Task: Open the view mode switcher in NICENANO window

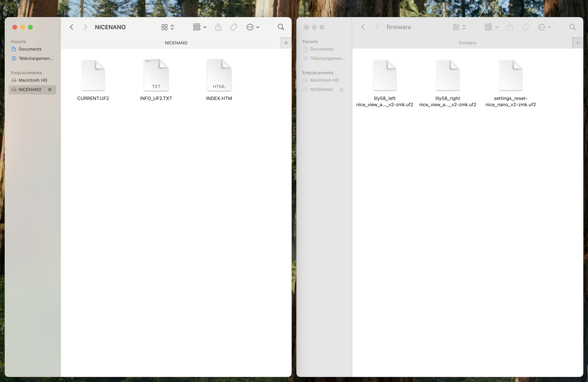Action: click(x=168, y=27)
